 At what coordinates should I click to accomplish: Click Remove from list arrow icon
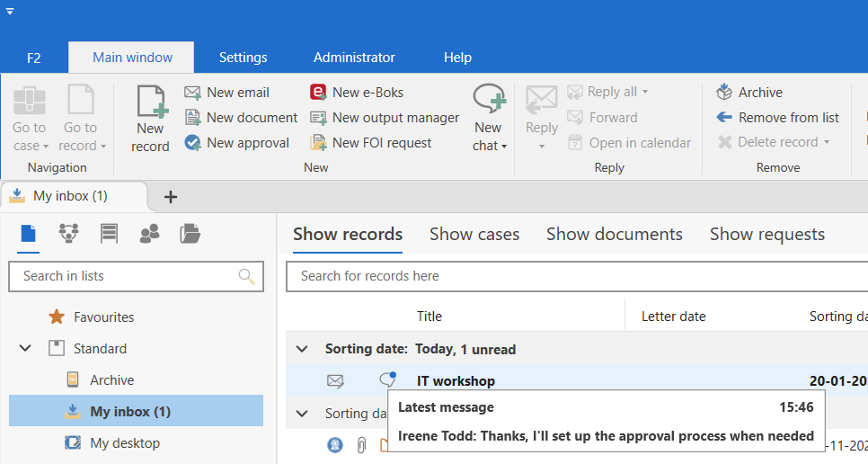coord(724,118)
